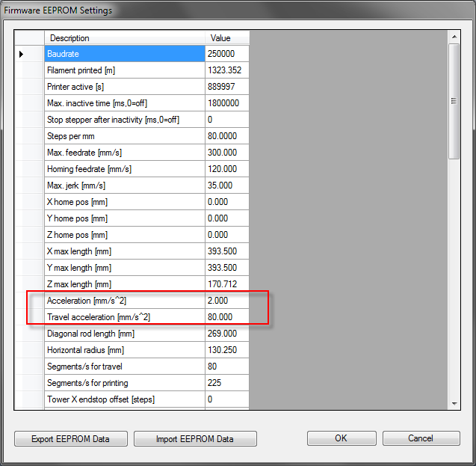The width and height of the screenshot is (476, 466).
Task: Click the Description column header
Action: [x=124, y=38]
